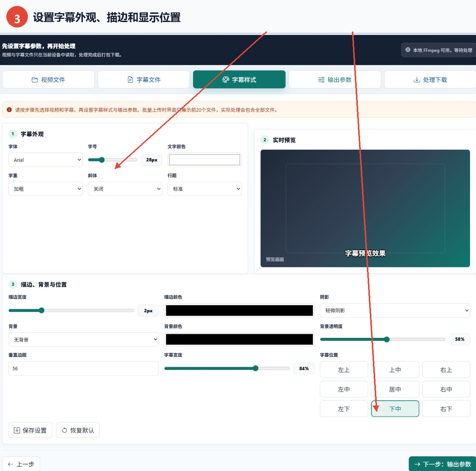This screenshot has width=476, height=471.
Task: Open the 字体 Arial dropdown
Action: (x=46, y=160)
